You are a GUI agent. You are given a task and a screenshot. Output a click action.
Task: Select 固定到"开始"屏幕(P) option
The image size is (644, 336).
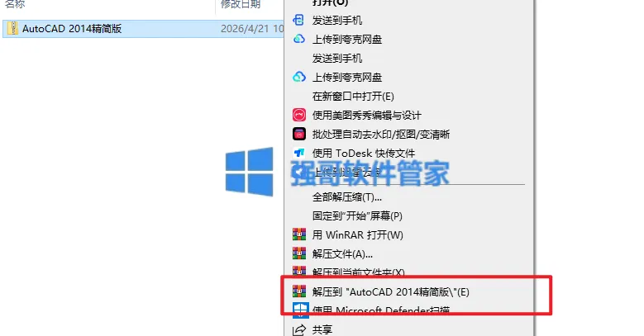(x=357, y=215)
